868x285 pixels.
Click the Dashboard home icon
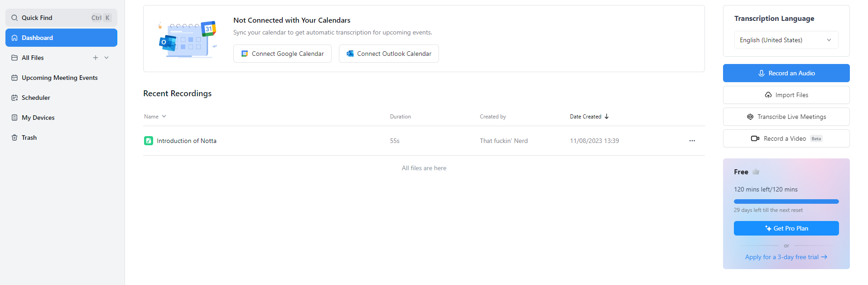tap(14, 38)
